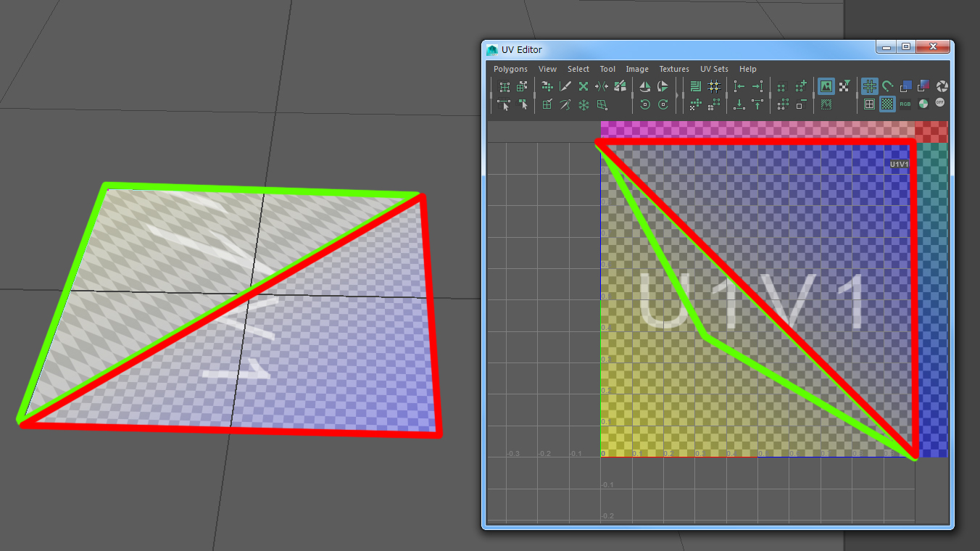Click the green snowflake icon
The image size is (980, 551).
(584, 104)
